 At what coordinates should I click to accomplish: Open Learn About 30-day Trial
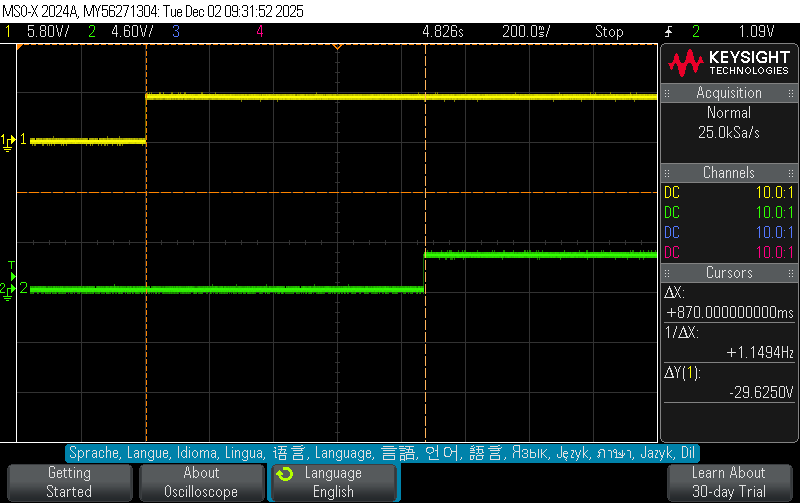(x=729, y=482)
